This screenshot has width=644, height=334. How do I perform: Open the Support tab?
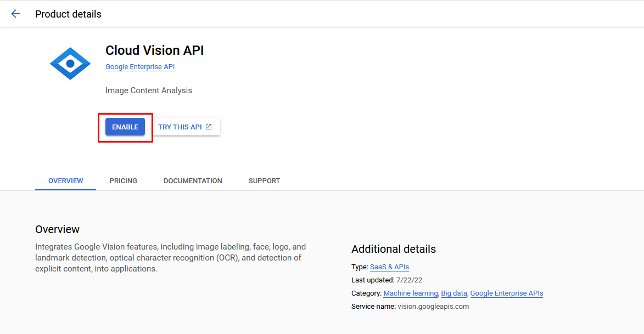click(x=264, y=181)
